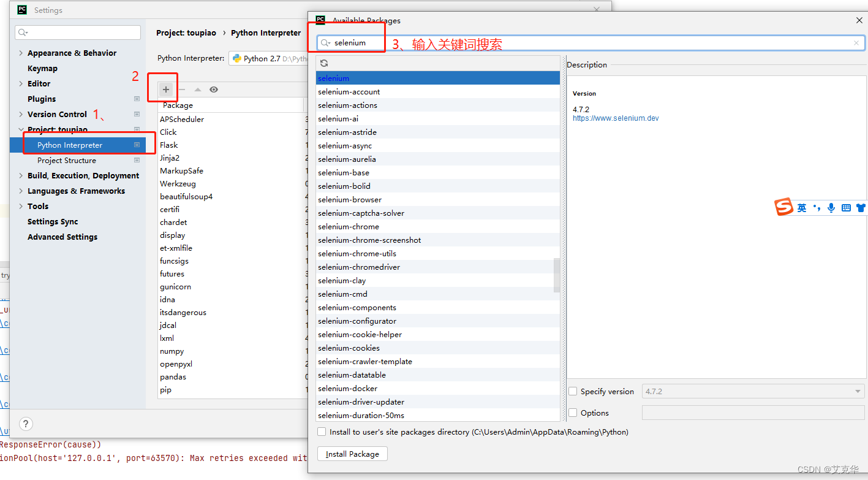Select selenium-driver-updater package
The height and width of the screenshot is (480, 868).
pos(438,402)
